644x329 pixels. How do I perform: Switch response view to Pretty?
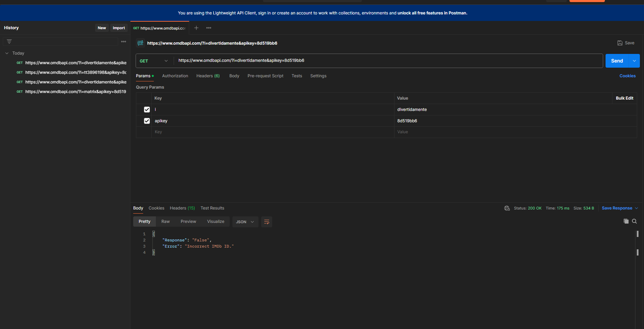[x=145, y=222]
